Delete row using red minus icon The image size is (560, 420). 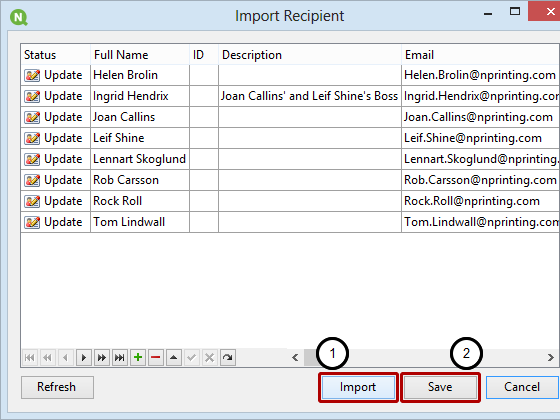click(x=156, y=358)
